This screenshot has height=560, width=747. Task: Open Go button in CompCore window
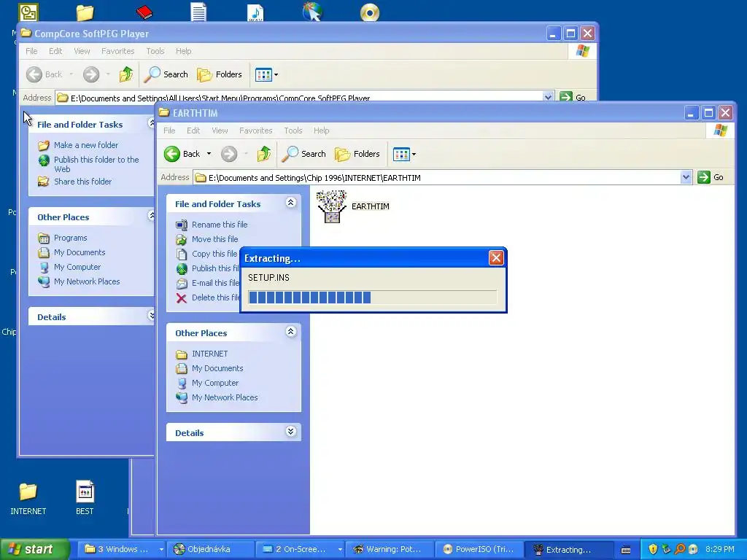573,97
